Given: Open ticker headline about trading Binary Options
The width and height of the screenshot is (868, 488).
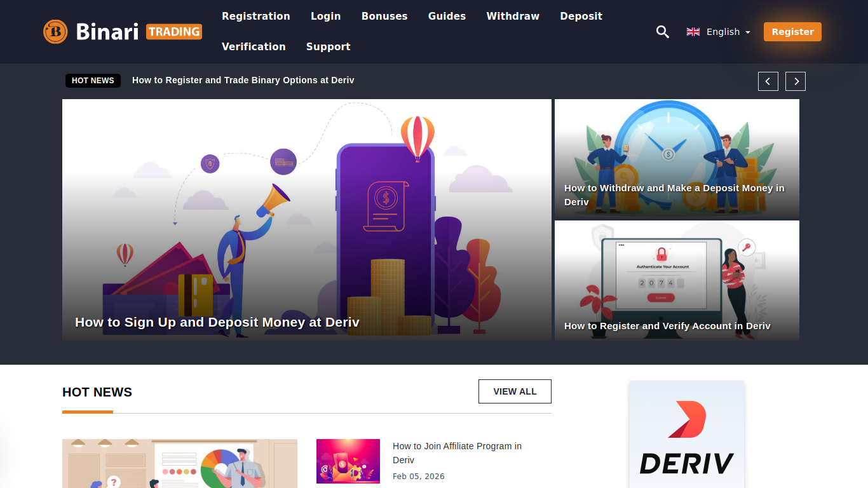Looking at the screenshot, I should pyautogui.click(x=243, y=80).
